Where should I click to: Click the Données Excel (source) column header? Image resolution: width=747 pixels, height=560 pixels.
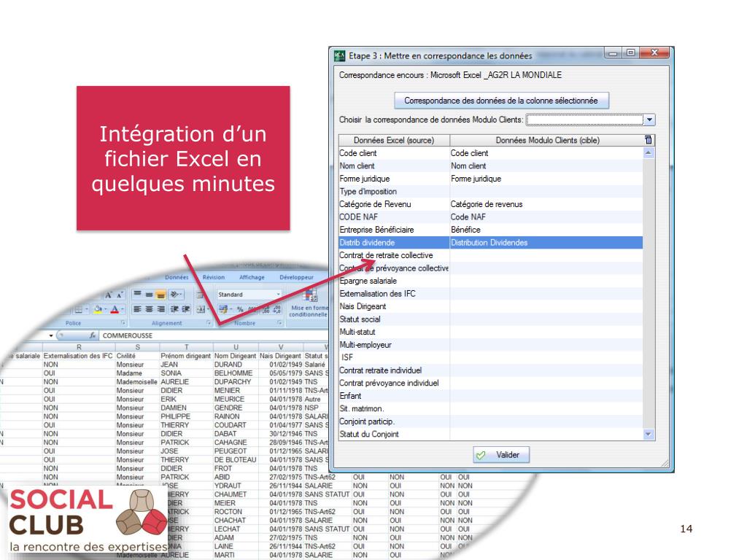click(x=394, y=140)
